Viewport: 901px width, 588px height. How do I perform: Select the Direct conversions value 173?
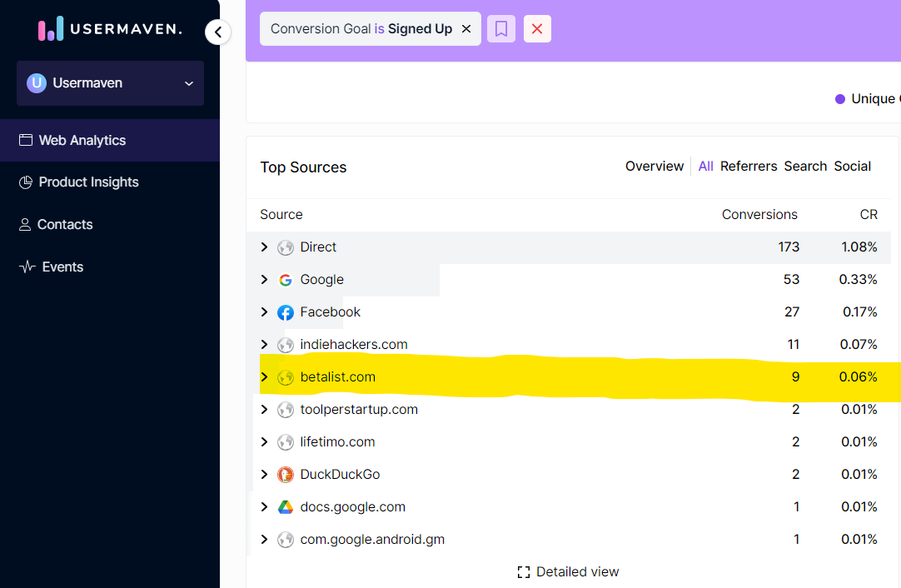pos(789,247)
